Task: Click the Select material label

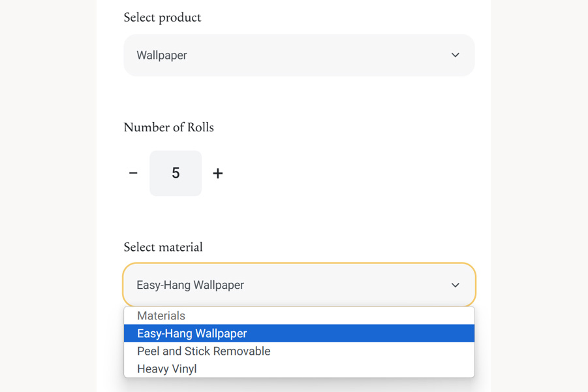Action: click(163, 247)
